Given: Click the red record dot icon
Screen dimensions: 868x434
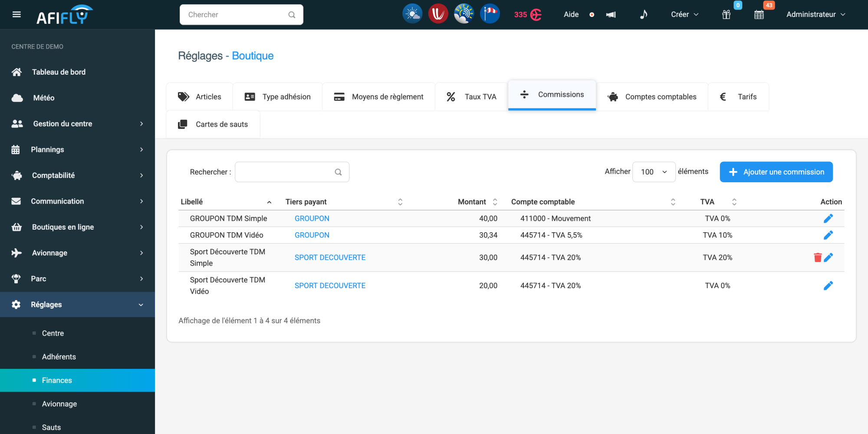Looking at the screenshot, I should (x=592, y=15).
